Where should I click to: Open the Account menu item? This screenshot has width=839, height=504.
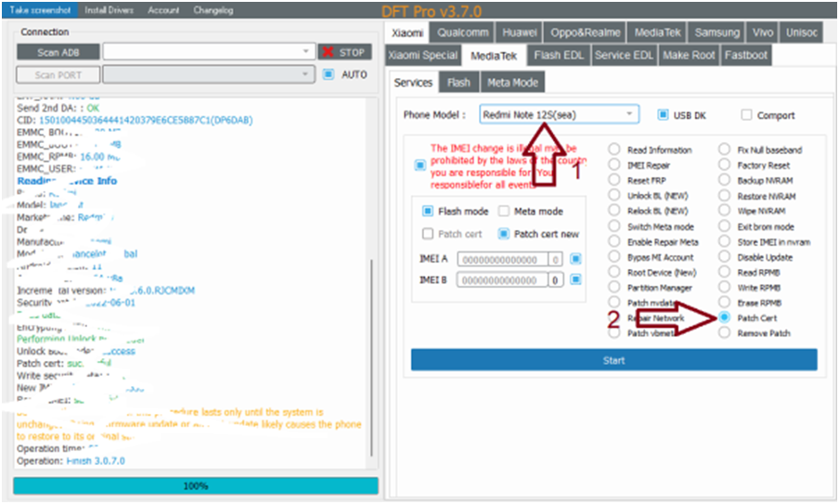pos(163,10)
